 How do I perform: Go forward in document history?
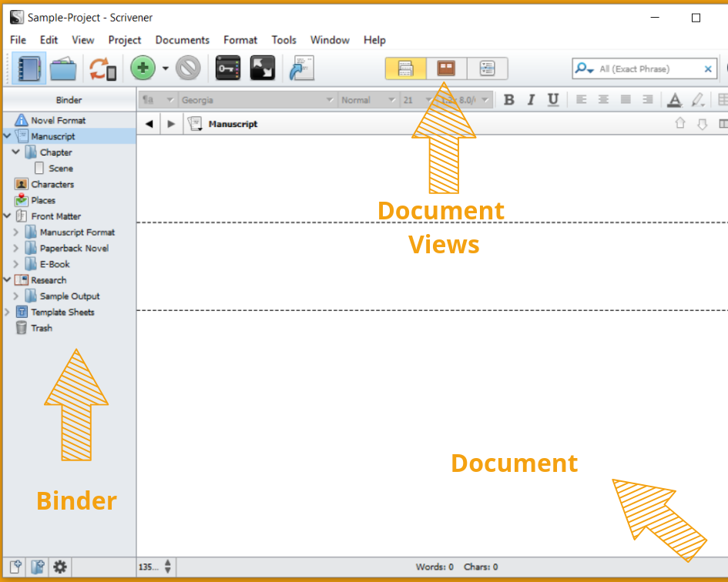[171, 124]
